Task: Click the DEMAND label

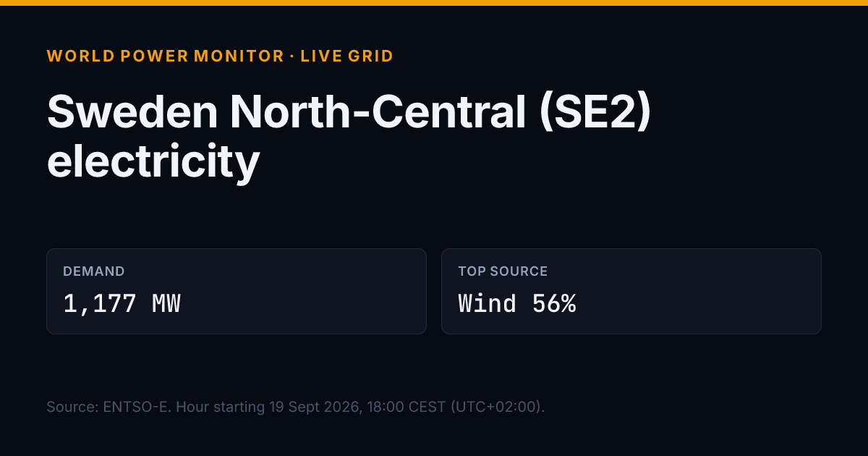Action: [94, 271]
